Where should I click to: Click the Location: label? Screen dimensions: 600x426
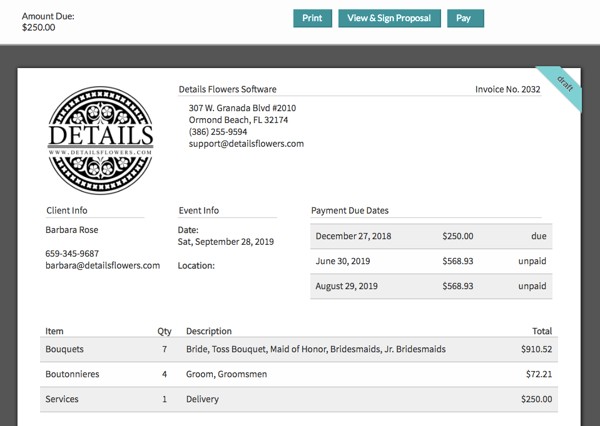196,266
